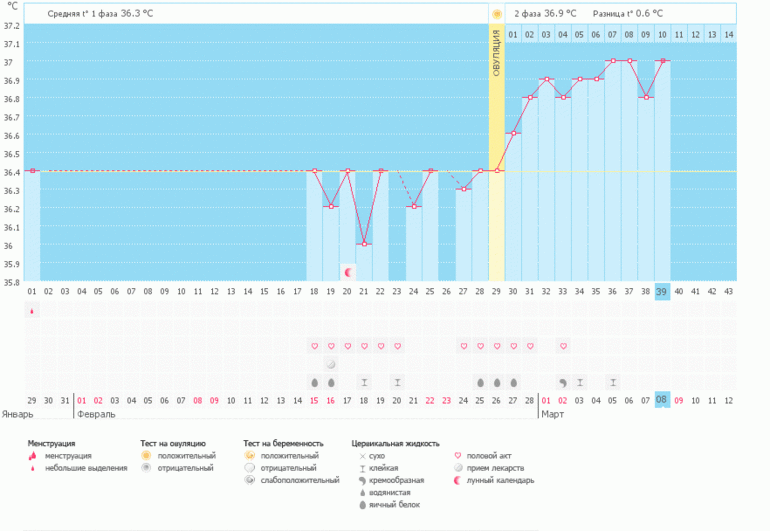The height and width of the screenshot is (531, 770).
Task: Click the sticky fluid icon on cycle day 36
Action: tap(613, 382)
